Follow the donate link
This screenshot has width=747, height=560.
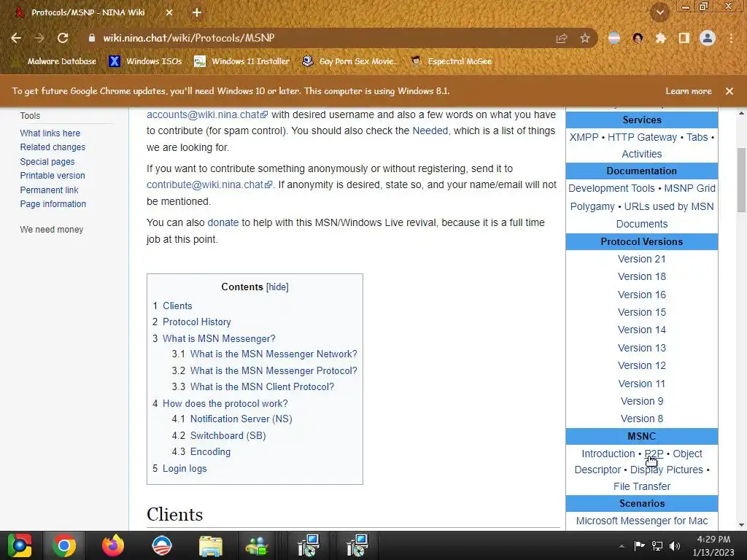pyautogui.click(x=223, y=222)
